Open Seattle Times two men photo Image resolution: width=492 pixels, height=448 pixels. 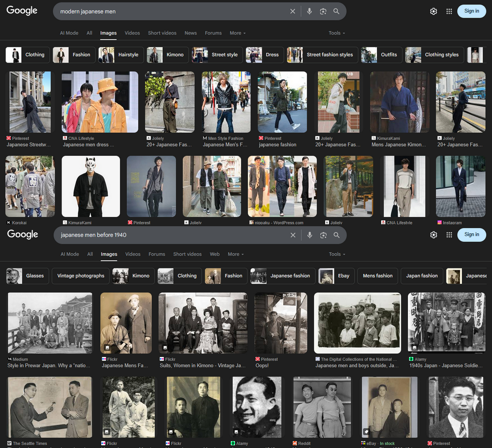pos(50,407)
